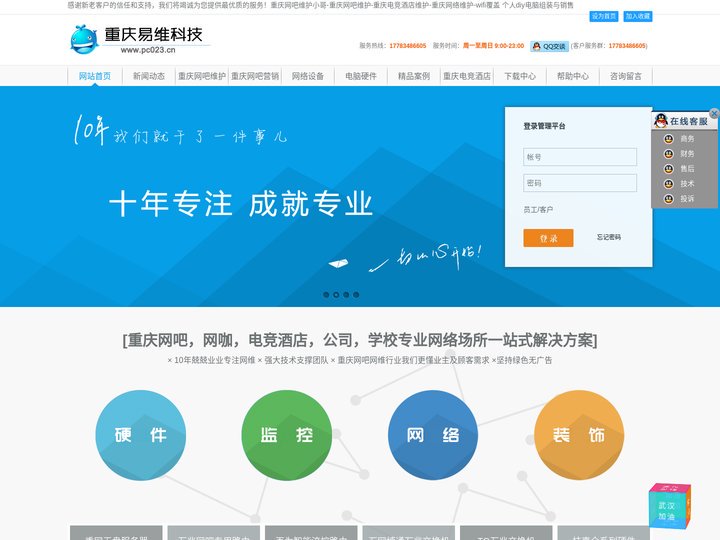Click the 周一至周日 9:00-23:00 service time

click(x=493, y=46)
